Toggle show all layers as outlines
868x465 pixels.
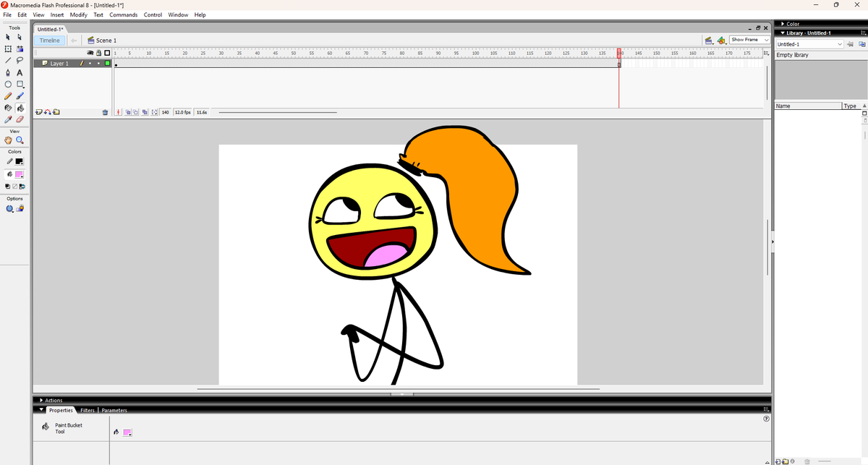[x=107, y=53]
